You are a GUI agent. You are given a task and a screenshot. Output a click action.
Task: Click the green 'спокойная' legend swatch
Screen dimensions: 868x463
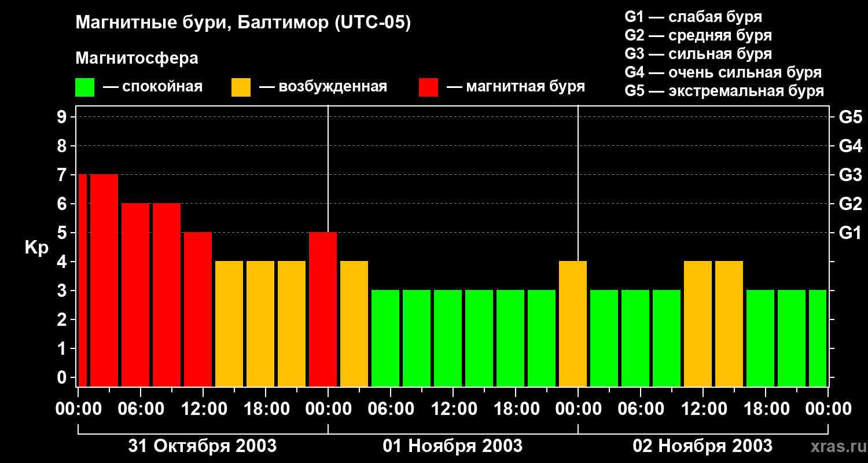click(x=84, y=87)
